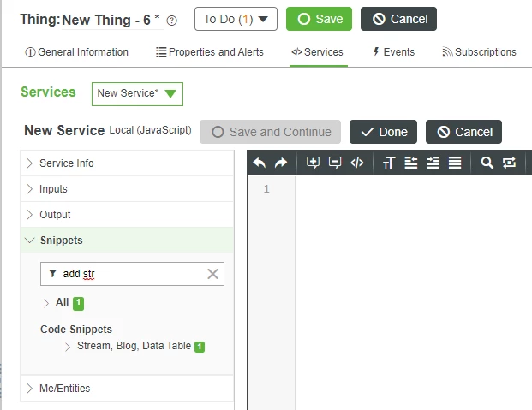Expand the Inputs section
532x410 pixels.
(127, 189)
